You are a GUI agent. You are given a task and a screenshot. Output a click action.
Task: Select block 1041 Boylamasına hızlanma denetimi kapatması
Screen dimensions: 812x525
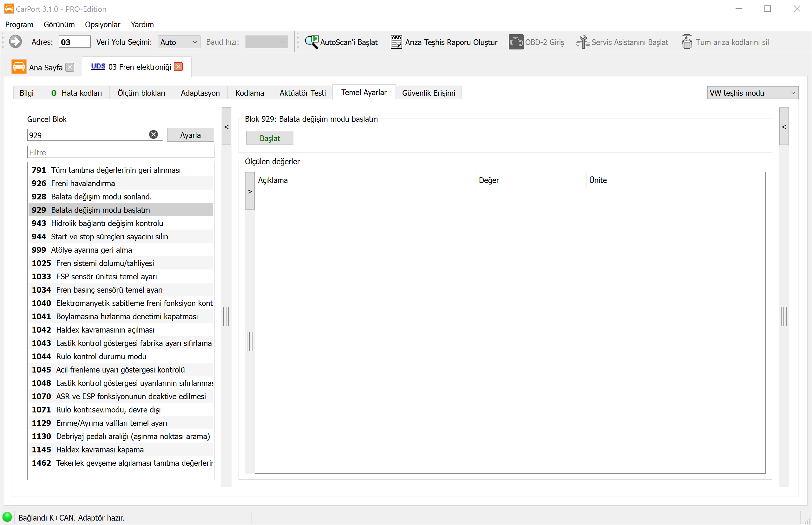[x=121, y=316]
